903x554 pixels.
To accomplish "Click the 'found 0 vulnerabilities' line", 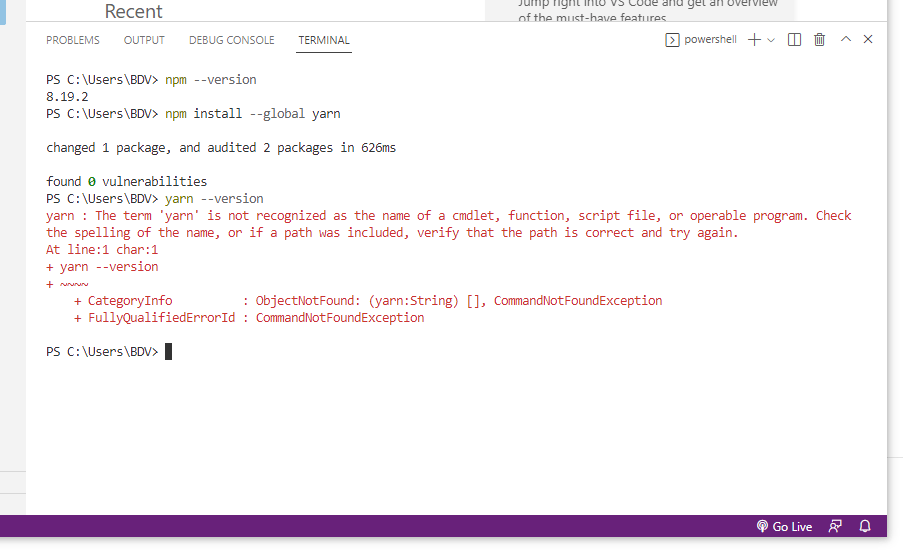I will pyautogui.click(x=127, y=182).
